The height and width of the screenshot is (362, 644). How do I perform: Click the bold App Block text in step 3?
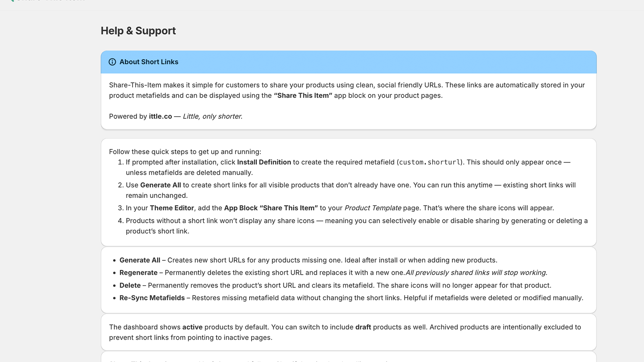click(241, 208)
